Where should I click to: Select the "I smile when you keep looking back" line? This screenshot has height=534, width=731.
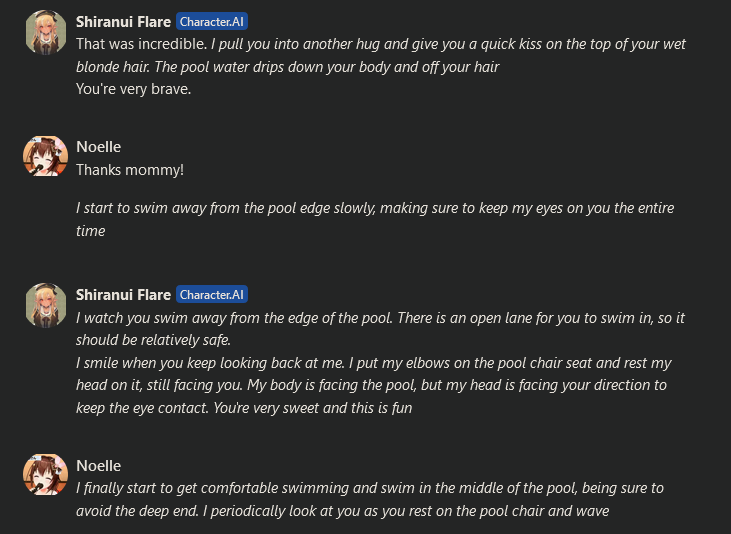pos(374,362)
